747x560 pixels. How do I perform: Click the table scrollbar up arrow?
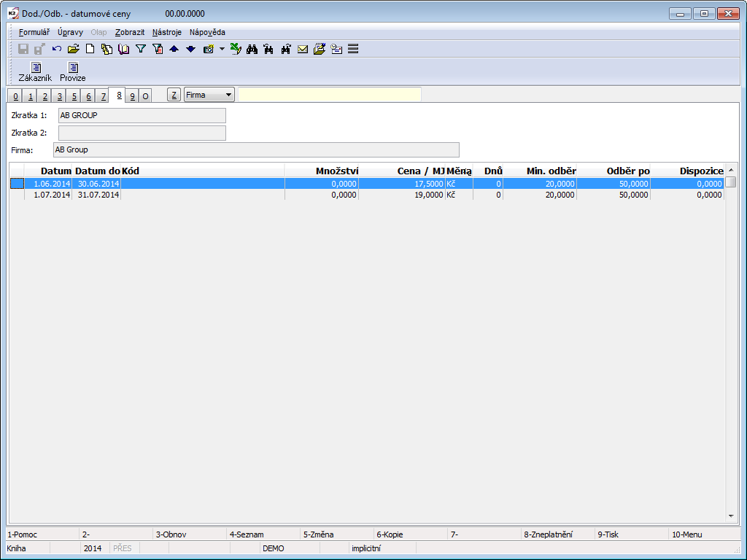[x=731, y=170]
